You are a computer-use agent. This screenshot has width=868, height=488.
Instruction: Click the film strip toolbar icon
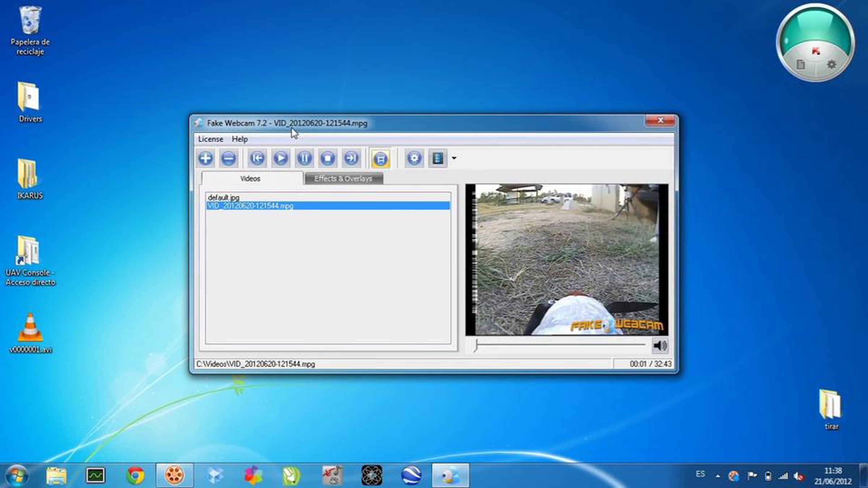click(x=438, y=158)
